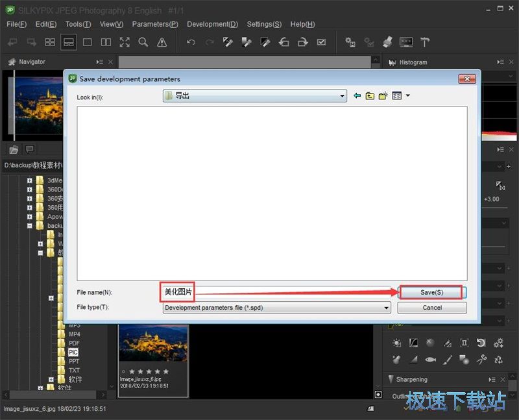Open the File menu
This screenshot has height=420, width=519.
[x=17, y=24]
